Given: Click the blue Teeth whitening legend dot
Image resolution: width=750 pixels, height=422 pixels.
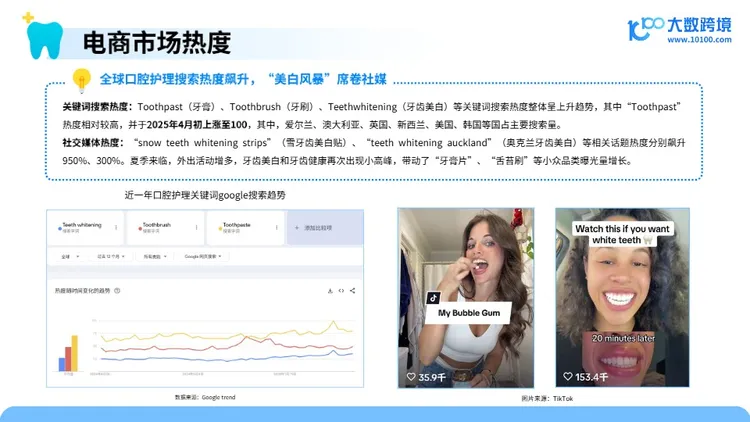Looking at the screenshot, I should click(59, 228).
